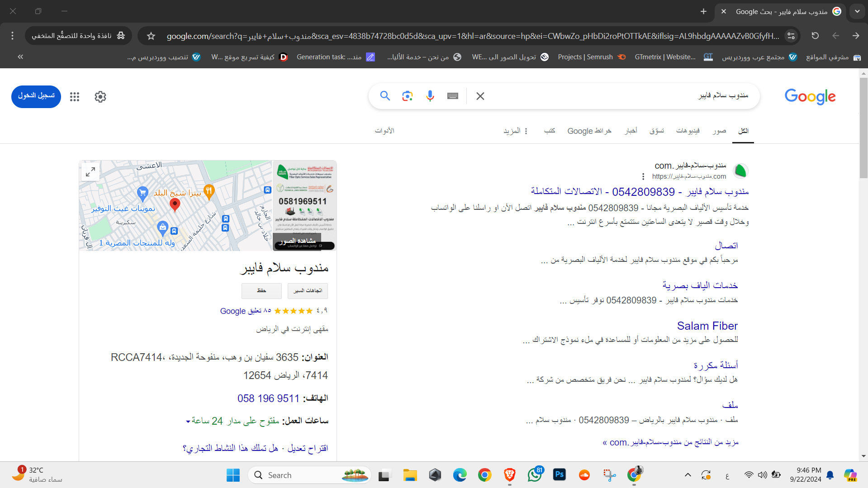Switch to the فيديوهات videos tab

pos(688,131)
